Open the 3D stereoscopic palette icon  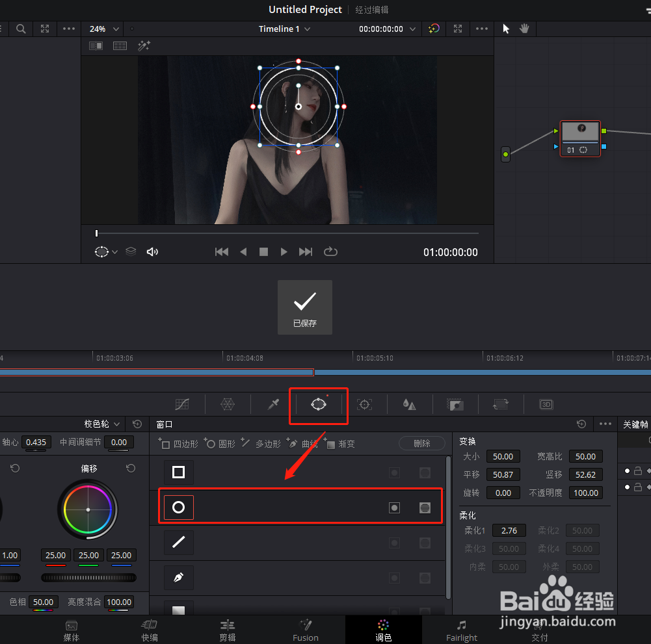tap(546, 404)
